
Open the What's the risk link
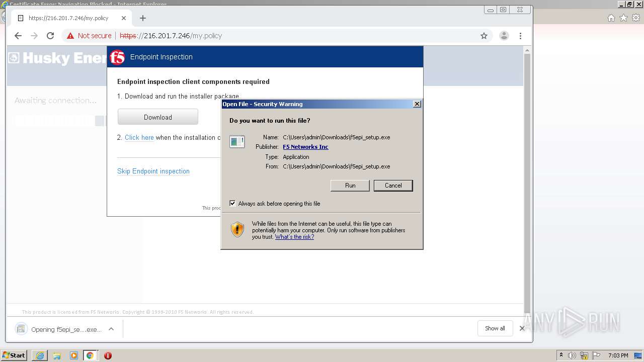(x=294, y=237)
